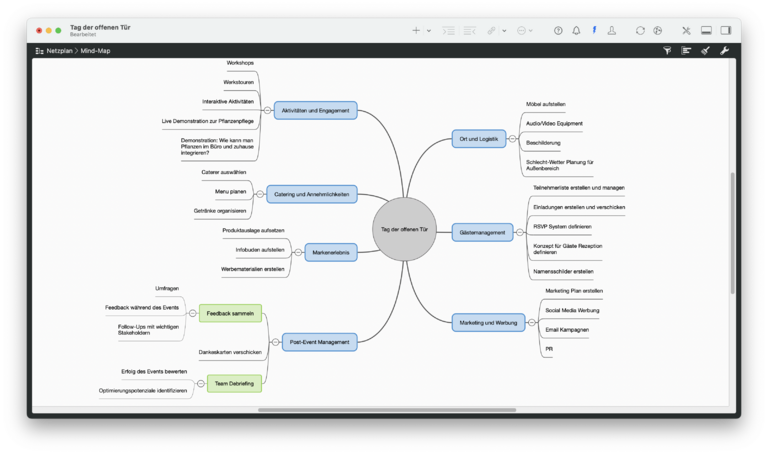Screen dimensions: 768x454
Task: Select the Marketing und Werbung node
Action: pyautogui.click(x=488, y=323)
